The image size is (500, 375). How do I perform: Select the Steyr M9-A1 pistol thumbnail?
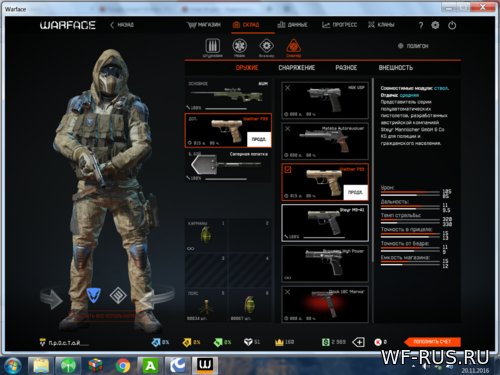325,223
